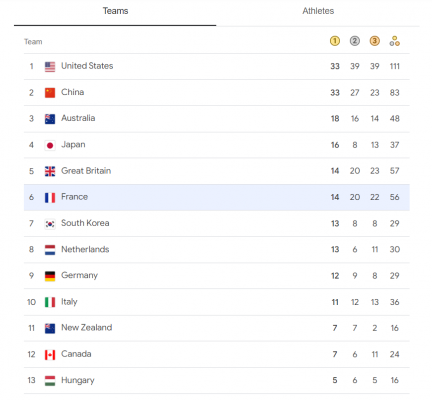Click the Japan flag icon
432x400 pixels.
point(50,145)
